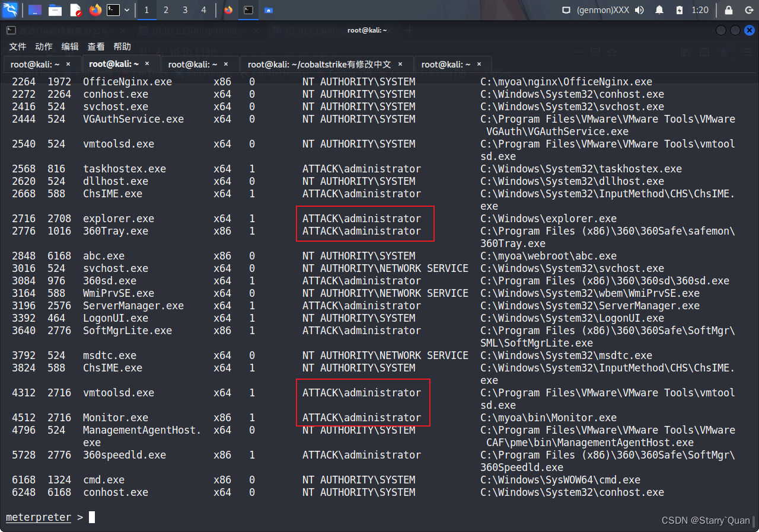
Task: Click the path C:\Windows\SysWOW64\cmd.exe
Action: click(x=560, y=480)
